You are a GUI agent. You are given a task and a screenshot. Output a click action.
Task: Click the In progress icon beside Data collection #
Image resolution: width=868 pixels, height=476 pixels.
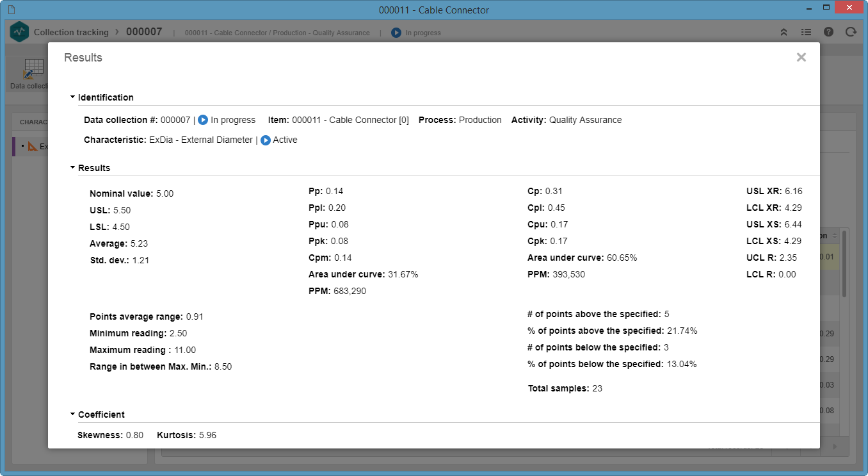click(x=203, y=120)
